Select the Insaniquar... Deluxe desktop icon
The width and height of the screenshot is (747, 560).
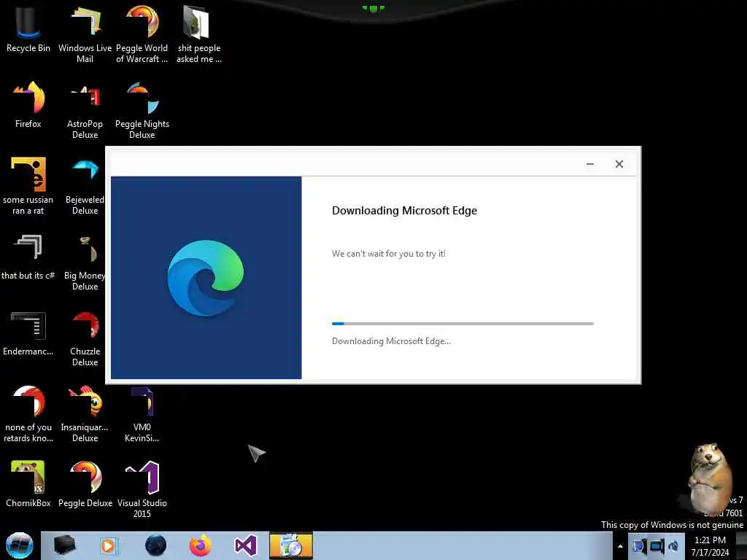click(85, 413)
